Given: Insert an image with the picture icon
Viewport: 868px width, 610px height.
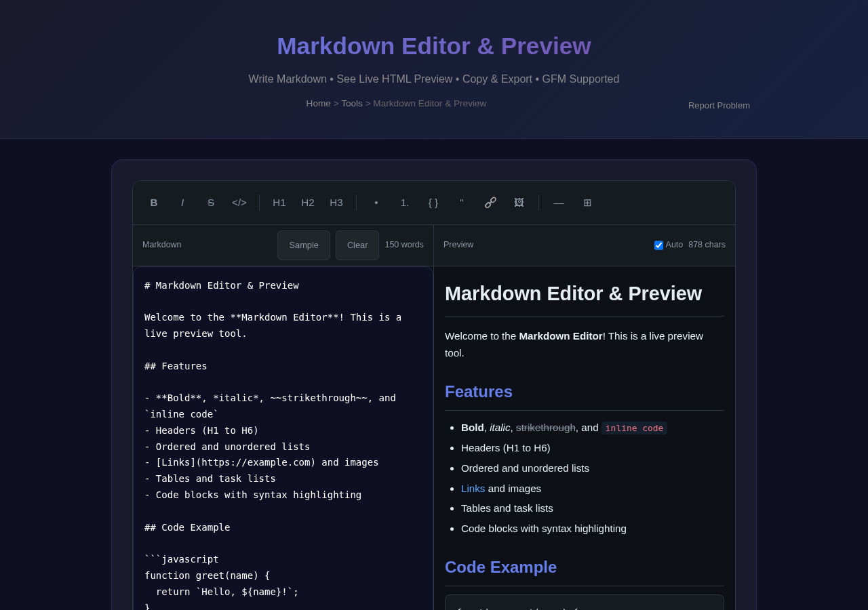Looking at the screenshot, I should coord(519,203).
